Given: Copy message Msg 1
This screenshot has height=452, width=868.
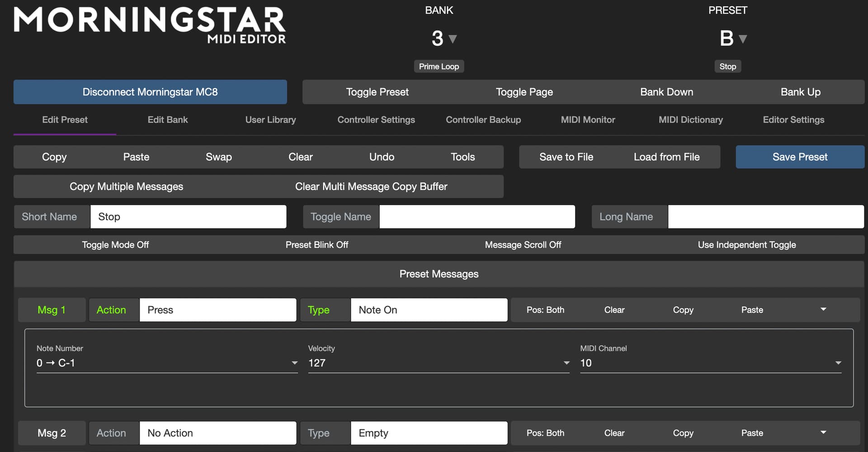Looking at the screenshot, I should tap(683, 310).
